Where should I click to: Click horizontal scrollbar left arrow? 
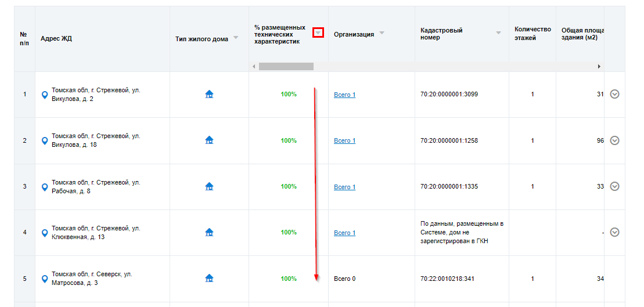pyautogui.click(x=254, y=67)
